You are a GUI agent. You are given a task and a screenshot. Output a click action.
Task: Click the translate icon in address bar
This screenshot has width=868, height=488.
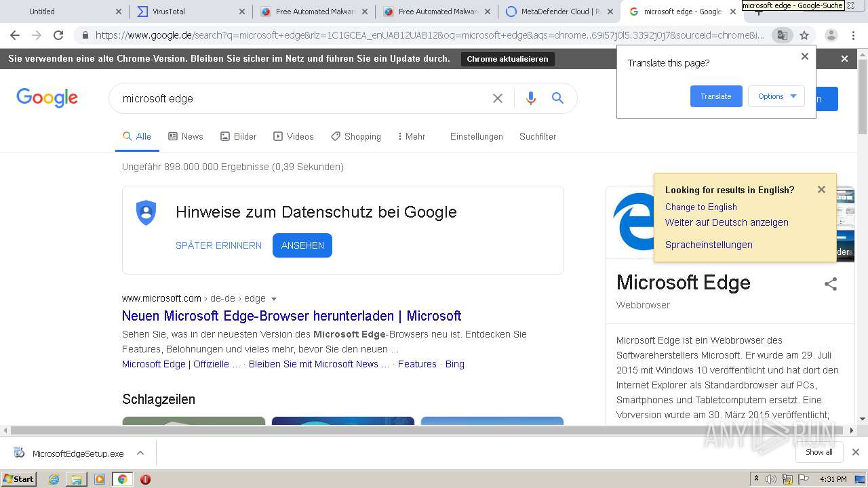[x=782, y=35]
